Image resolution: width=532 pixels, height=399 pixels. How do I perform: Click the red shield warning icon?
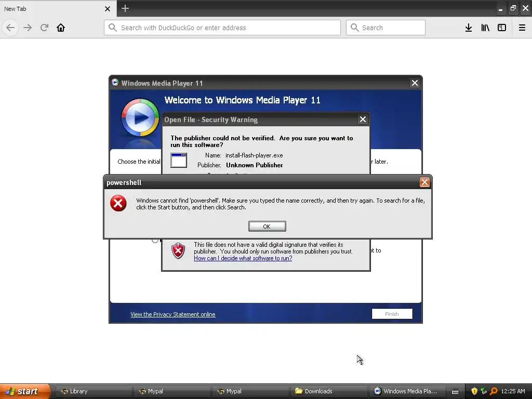pos(178,251)
